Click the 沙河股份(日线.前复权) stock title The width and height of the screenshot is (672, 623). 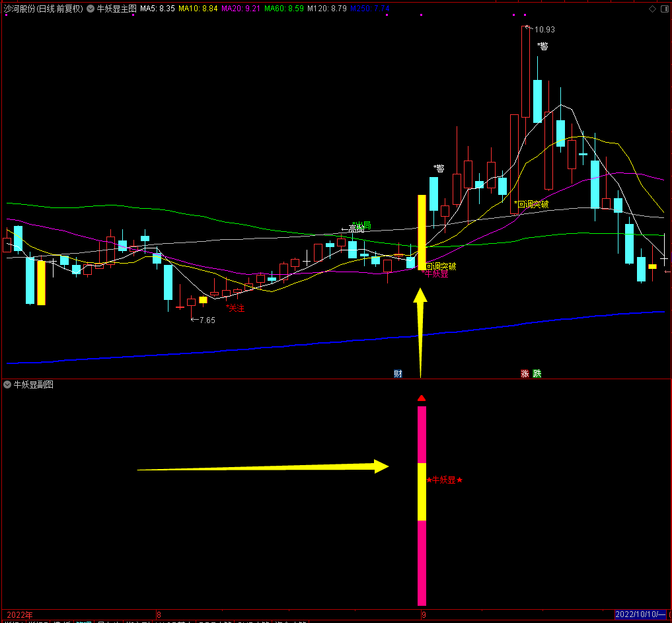coord(44,9)
